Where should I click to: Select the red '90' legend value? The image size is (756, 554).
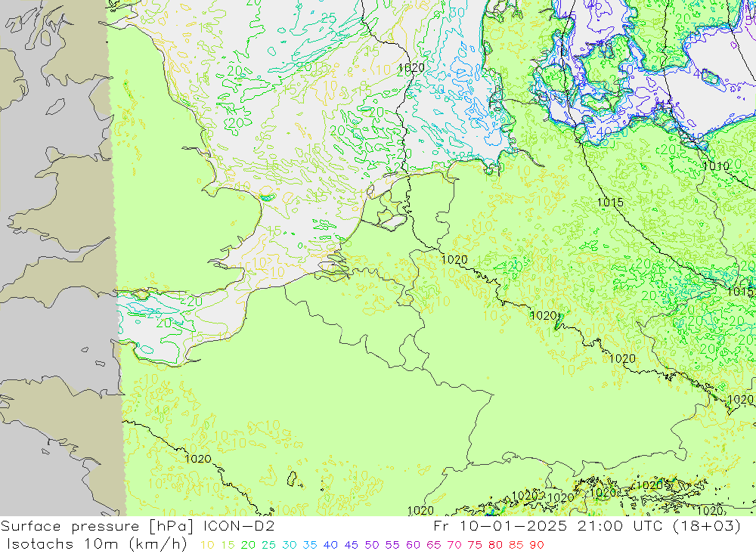537,545
